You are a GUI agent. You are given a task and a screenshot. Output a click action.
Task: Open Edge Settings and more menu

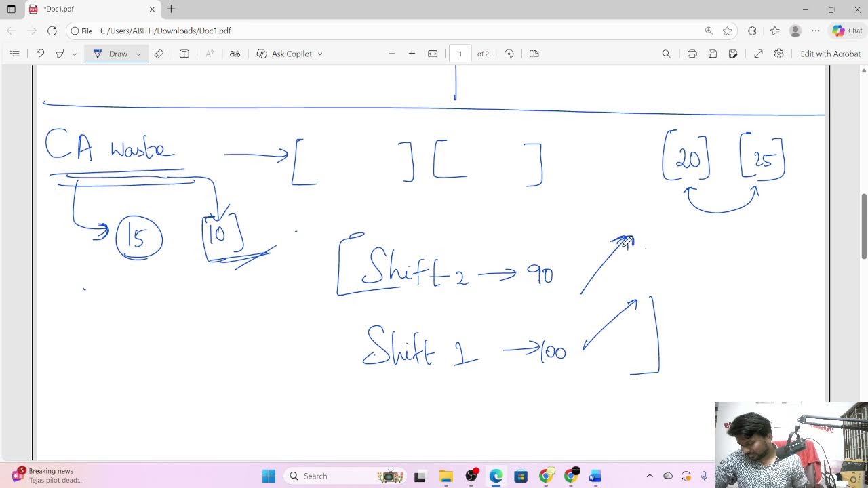(x=815, y=30)
